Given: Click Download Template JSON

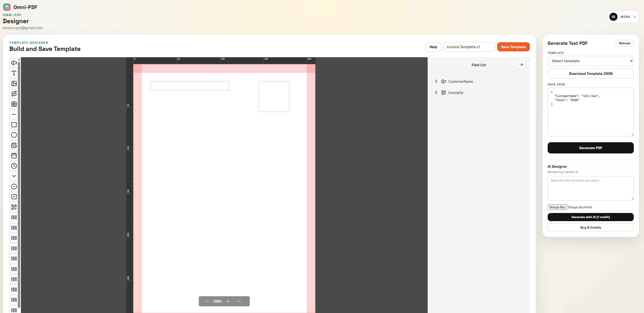Looking at the screenshot, I should [x=590, y=74].
